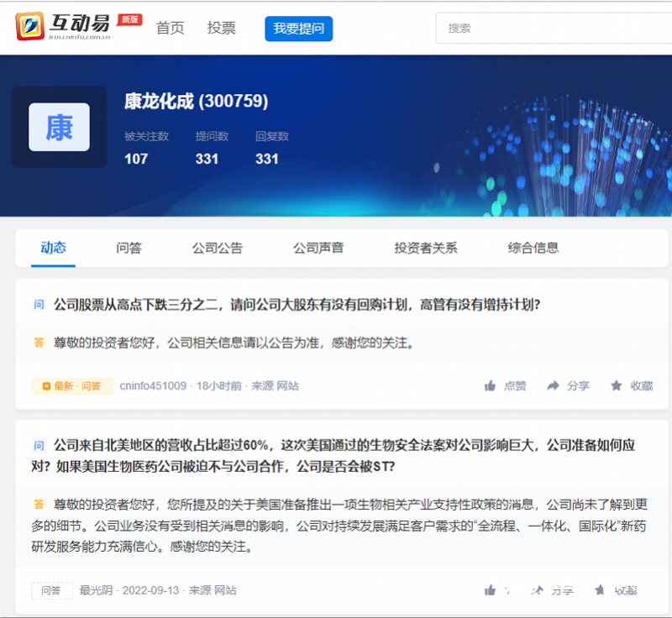Click the 2022-09-13 date
Image resolution: width=672 pixels, height=618 pixels.
pos(151,590)
